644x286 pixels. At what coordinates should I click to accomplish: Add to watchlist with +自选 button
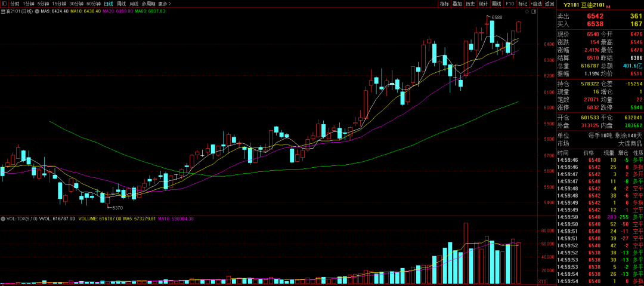click(536, 4)
